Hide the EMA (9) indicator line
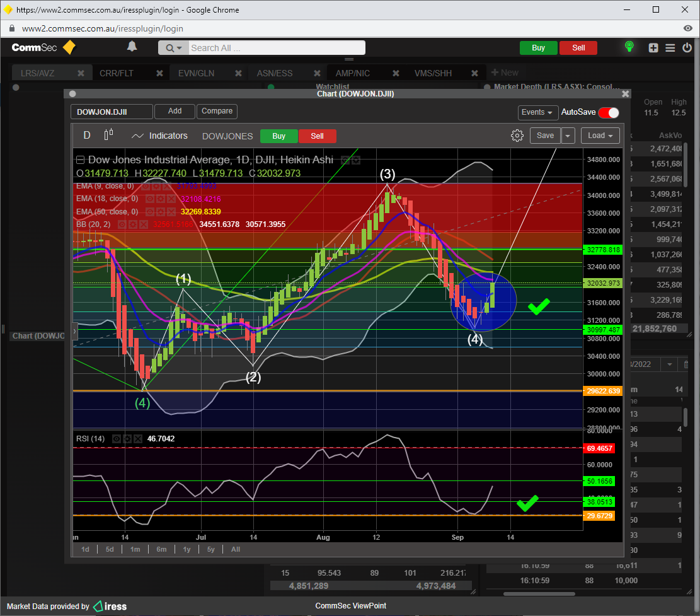Image resolution: width=700 pixels, height=616 pixels. click(146, 186)
